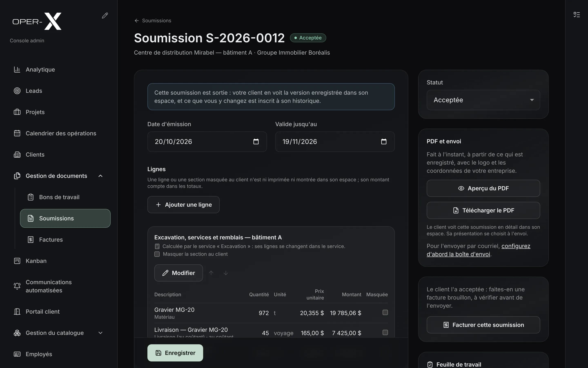This screenshot has width=588, height=368.
Task: Toggle Masquée checkbox for Gravier MG-20 row
Action: point(385,313)
